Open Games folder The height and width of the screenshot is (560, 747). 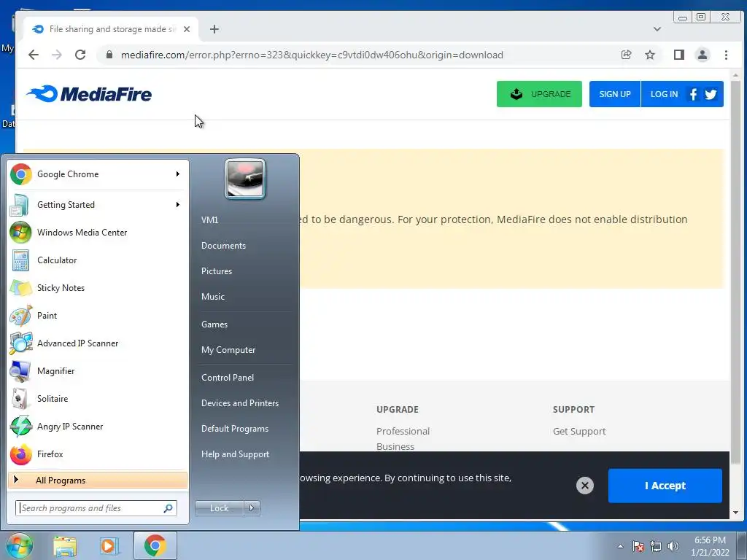(214, 324)
